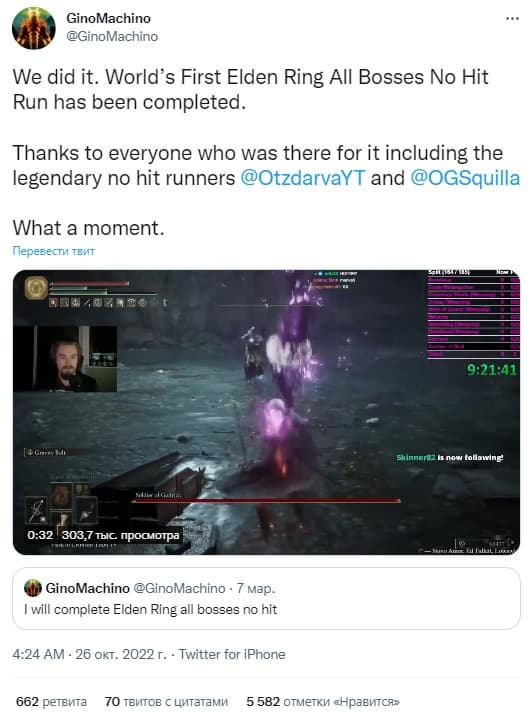Click the 0:32 video duration badge
Viewport: 530px width, 713px height.
pos(40,535)
